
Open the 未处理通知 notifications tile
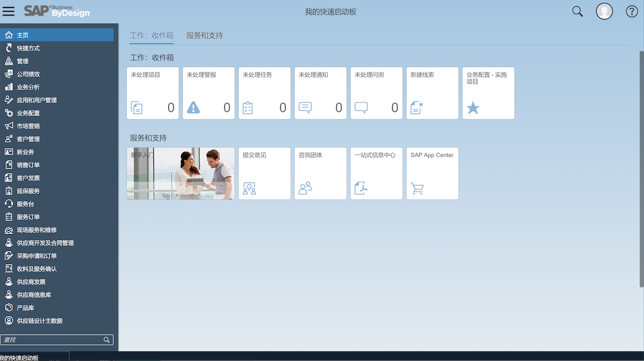pyautogui.click(x=320, y=92)
